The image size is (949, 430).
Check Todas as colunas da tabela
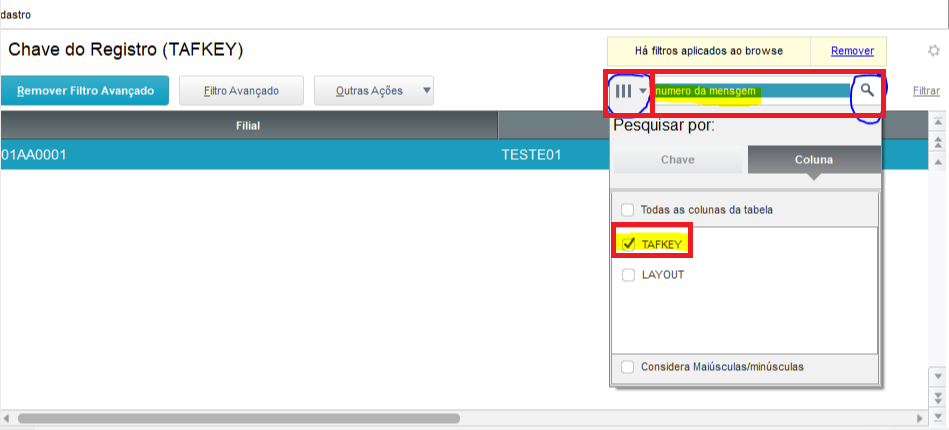point(628,210)
